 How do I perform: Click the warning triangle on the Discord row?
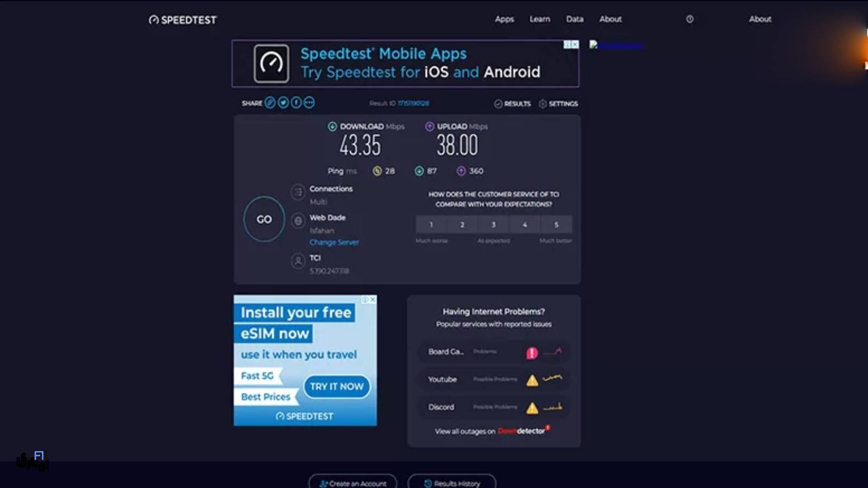[x=532, y=408]
